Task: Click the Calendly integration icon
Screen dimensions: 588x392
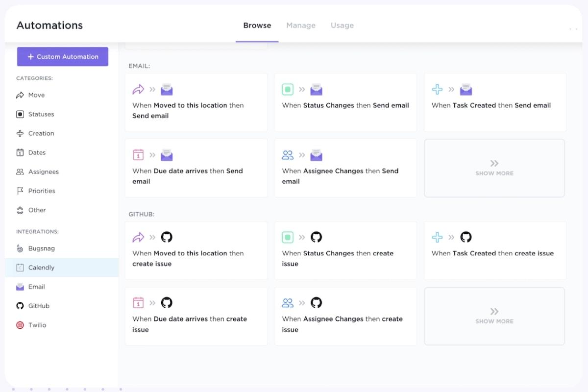Action: [x=20, y=268]
